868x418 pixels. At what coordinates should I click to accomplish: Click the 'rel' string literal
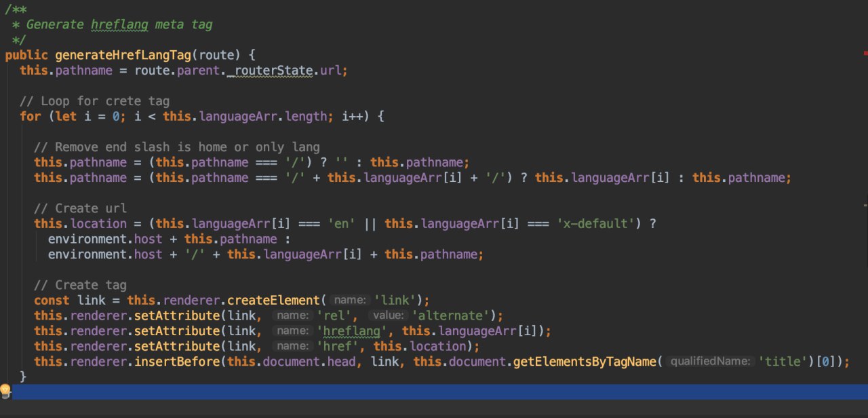coord(334,316)
